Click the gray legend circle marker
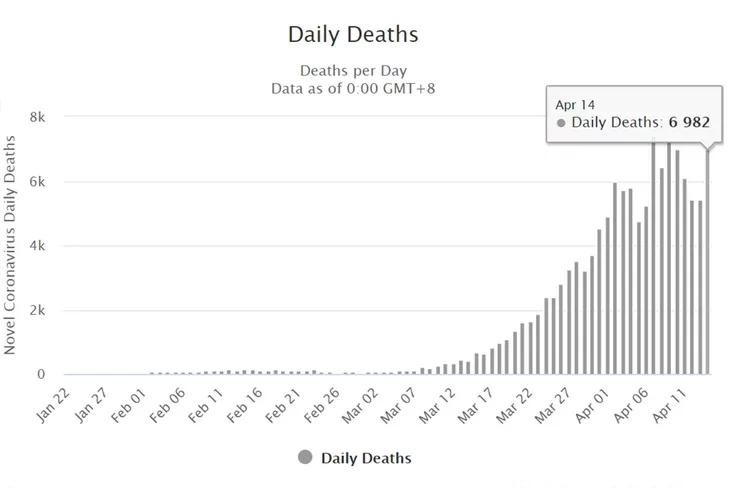The width and height of the screenshot is (732, 488). 305,458
